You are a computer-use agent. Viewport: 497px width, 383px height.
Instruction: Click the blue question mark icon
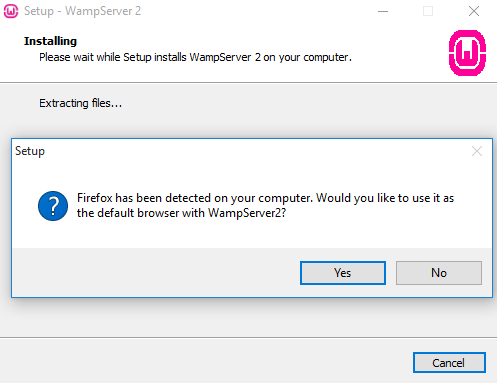[53, 206]
